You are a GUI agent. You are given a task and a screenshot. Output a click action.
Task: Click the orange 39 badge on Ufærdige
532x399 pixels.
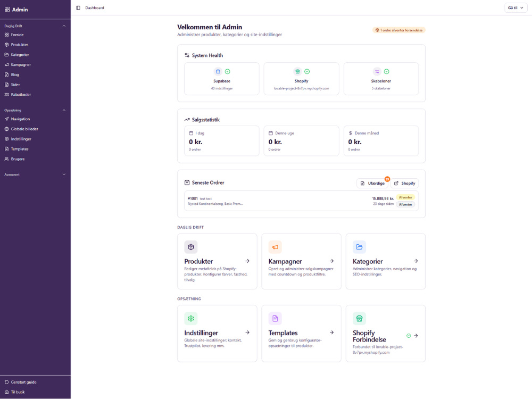(387, 179)
